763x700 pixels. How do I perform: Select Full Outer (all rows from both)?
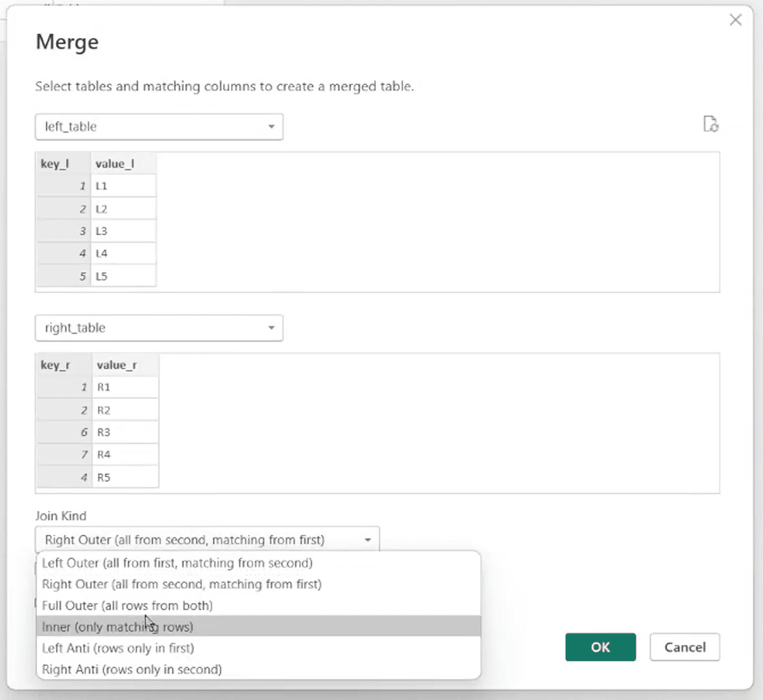(258, 606)
